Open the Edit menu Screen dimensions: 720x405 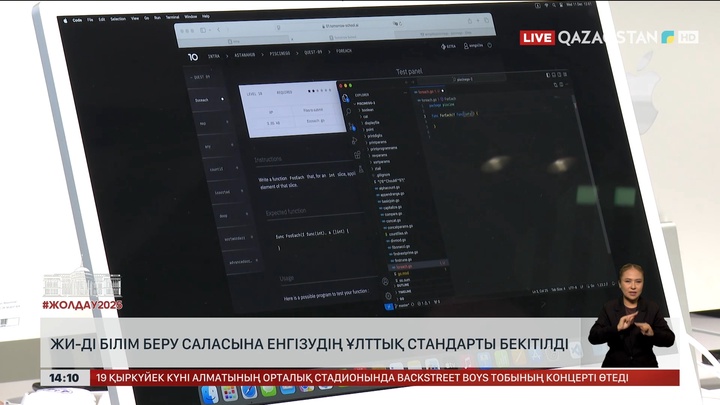101,19
